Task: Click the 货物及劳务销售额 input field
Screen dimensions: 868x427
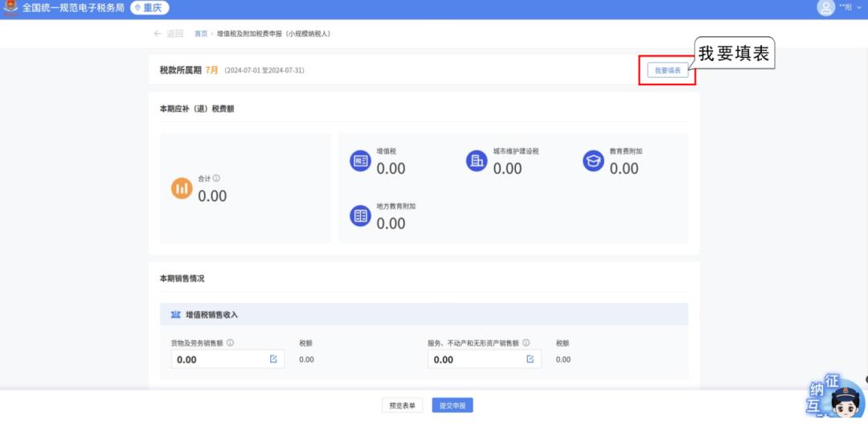Action: pos(217,359)
